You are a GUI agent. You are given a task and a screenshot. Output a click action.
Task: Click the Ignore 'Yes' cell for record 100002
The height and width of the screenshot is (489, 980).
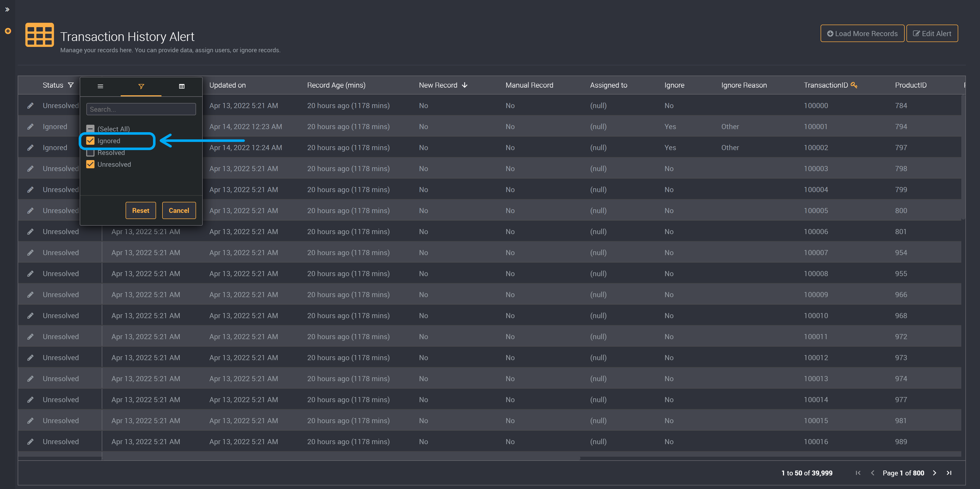pos(670,148)
